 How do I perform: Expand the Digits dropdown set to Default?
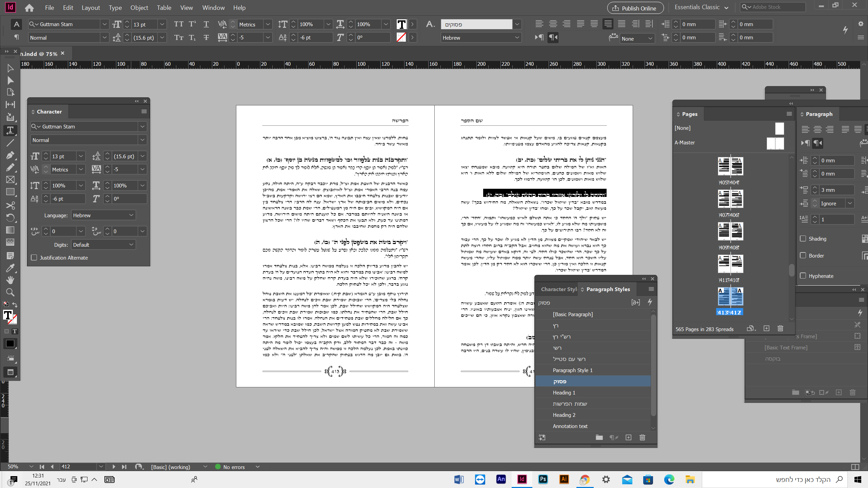(103, 245)
